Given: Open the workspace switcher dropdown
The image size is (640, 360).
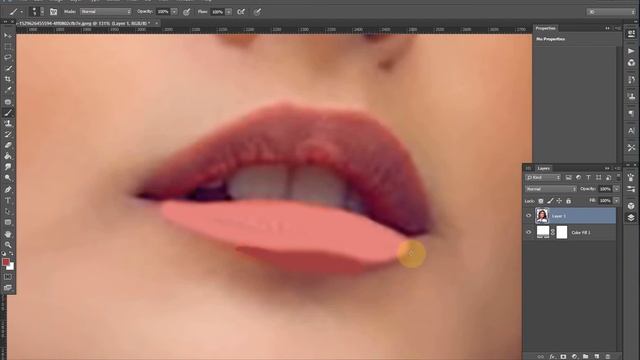Looking at the screenshot, I should click(x=611, y=12).
